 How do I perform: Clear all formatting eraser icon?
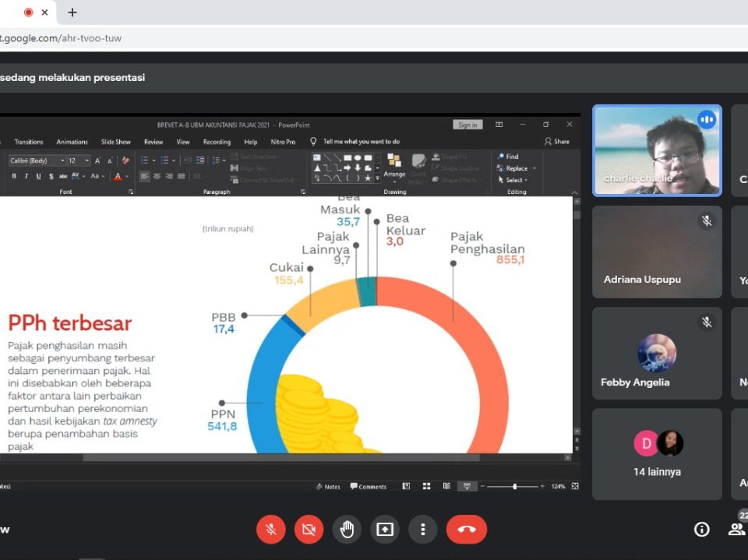click(x=125, y=160)
